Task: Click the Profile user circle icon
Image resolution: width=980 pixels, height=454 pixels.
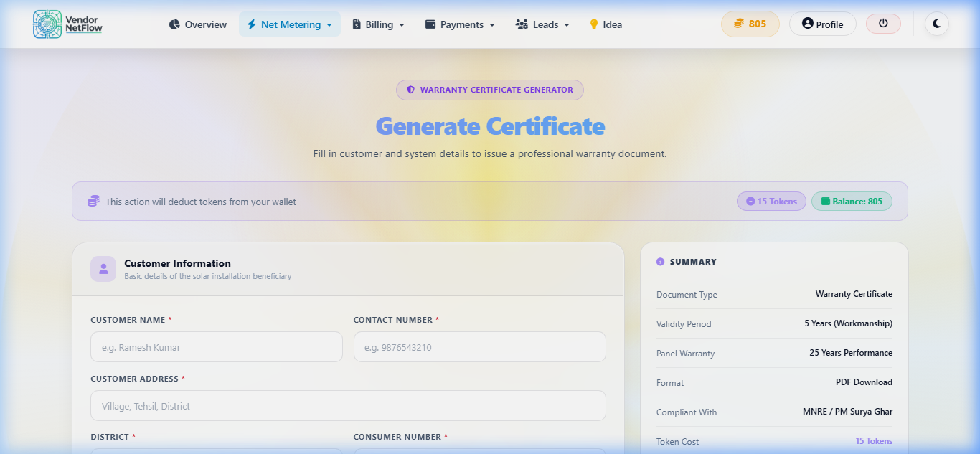Action: coord(808,23)
